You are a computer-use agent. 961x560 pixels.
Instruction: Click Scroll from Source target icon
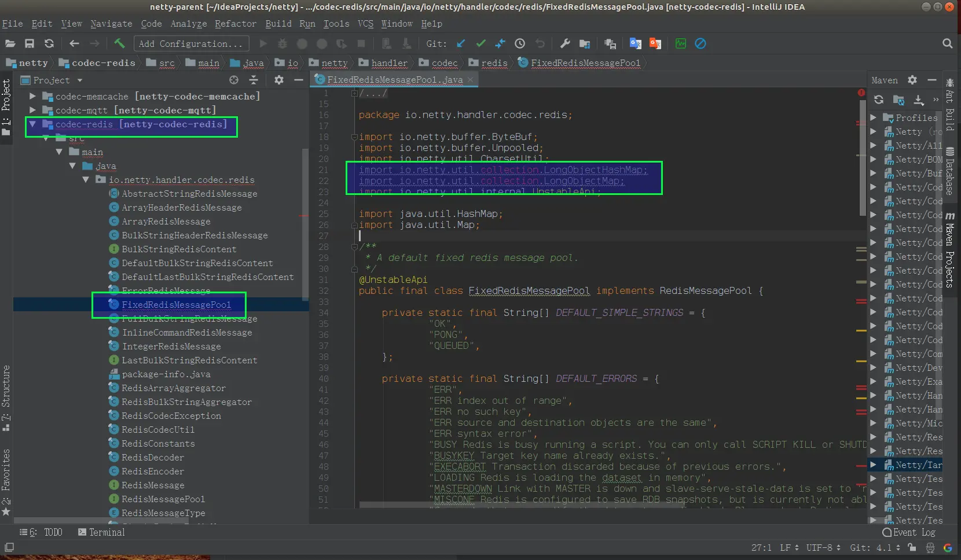pyautogui.click(x=234, y=80)
